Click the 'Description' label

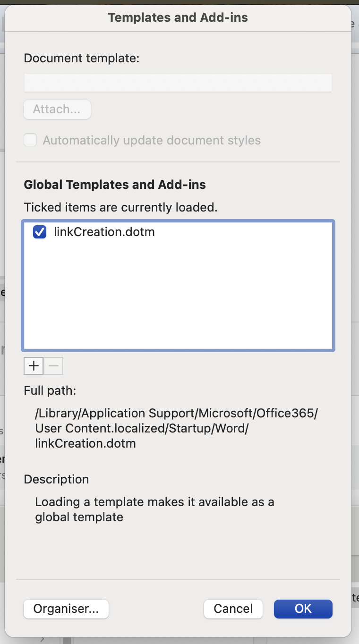(56, 479)
